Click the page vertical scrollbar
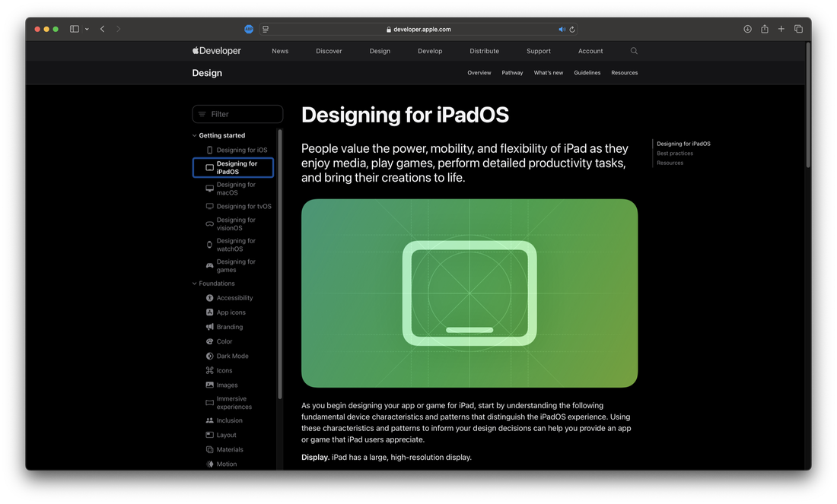This screenshot has height=504, width=837. 808,105
